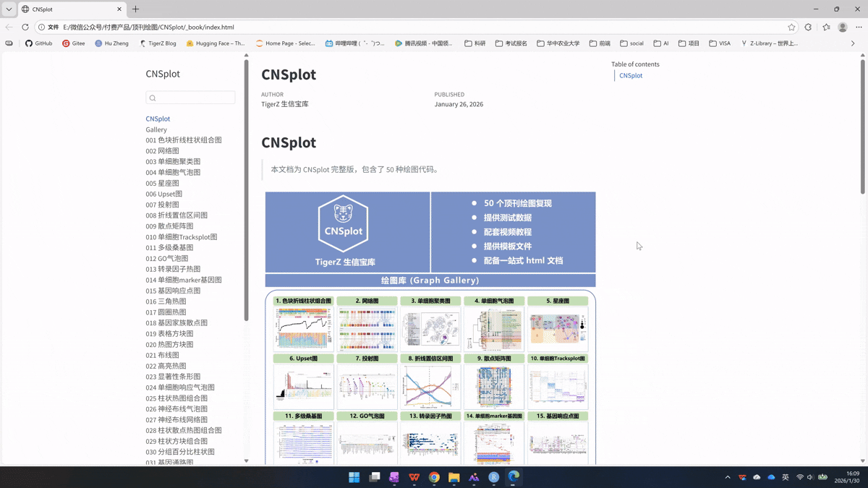This screenshot has width=868, height=488.
Task: Open the tab search dropdown arrow
Action: (9, 9)
